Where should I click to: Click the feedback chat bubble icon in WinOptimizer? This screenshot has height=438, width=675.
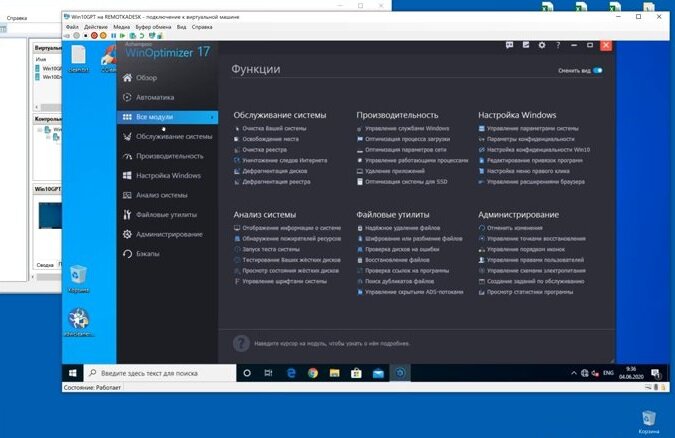[509, 45]
